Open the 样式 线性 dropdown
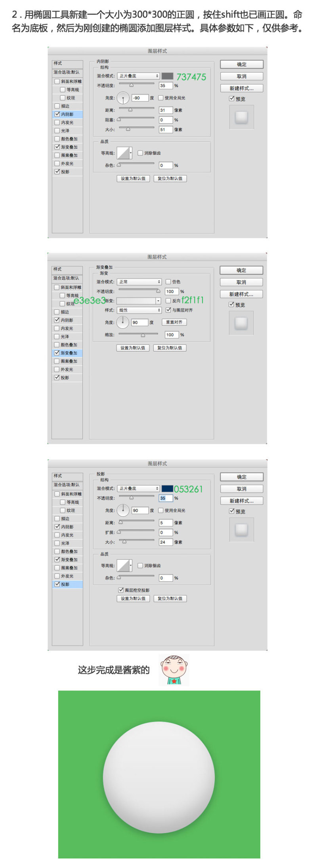The image size is (317, 868). pos(139,310)
